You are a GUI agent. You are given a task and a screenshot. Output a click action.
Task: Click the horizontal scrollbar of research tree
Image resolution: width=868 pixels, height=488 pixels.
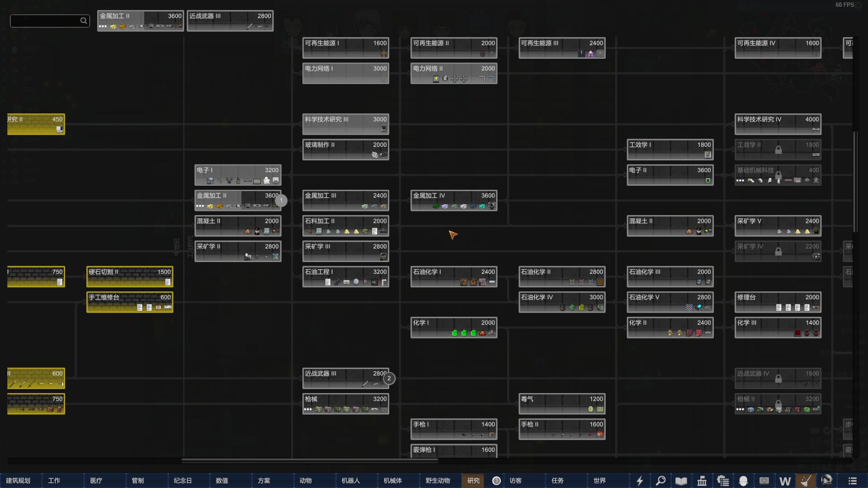tap(310, 461)
